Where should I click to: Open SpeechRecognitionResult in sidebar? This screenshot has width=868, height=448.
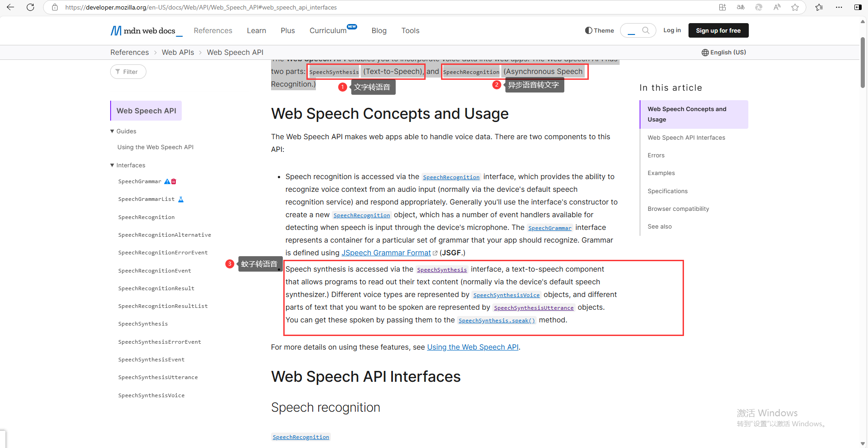click(156, 288)
